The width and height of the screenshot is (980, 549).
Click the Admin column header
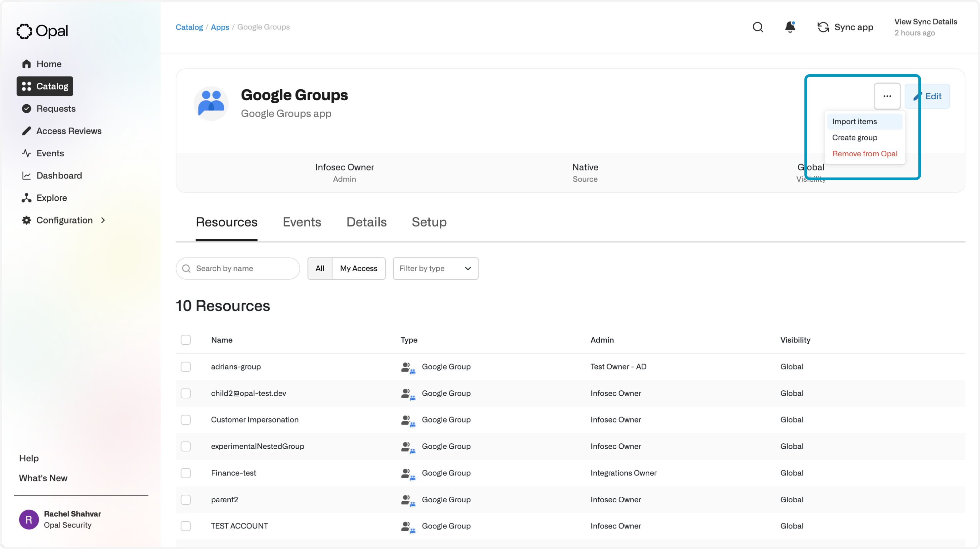point(602,340)
